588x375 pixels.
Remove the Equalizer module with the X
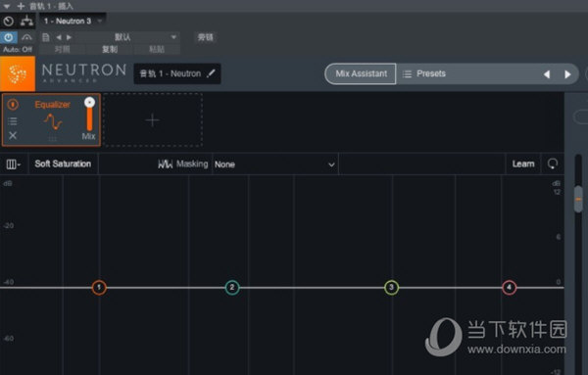(x=13, y=135)
